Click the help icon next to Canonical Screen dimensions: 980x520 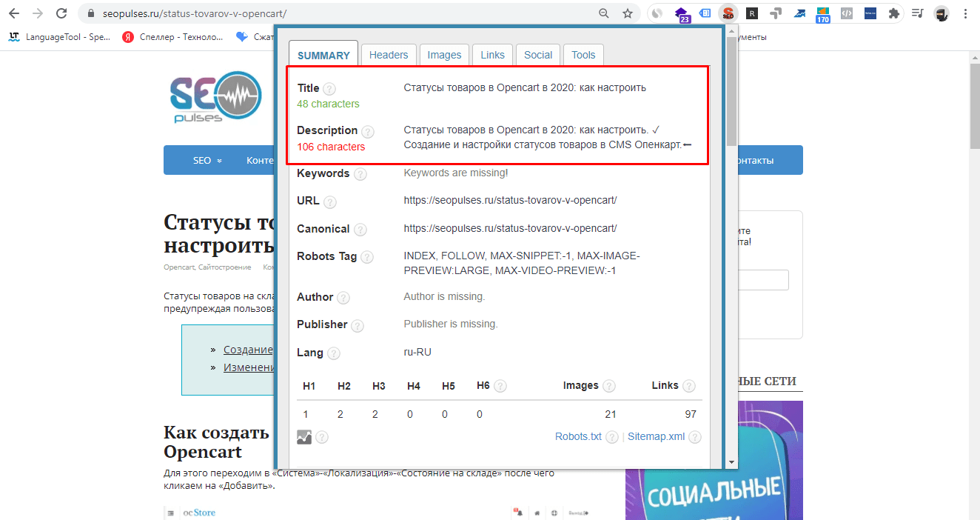click(360, 230)
